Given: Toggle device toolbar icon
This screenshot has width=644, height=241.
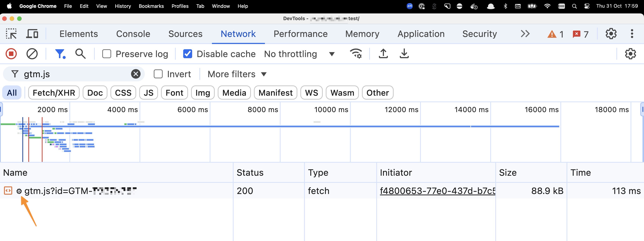Looking at the screenshot, I should (x=32, y=34).
